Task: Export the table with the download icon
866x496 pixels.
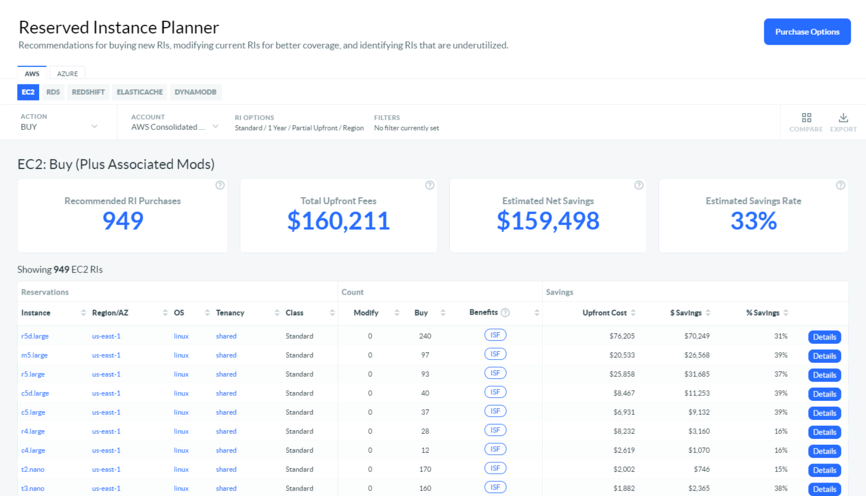Action: pyautogui.click(x=843, y=118)
